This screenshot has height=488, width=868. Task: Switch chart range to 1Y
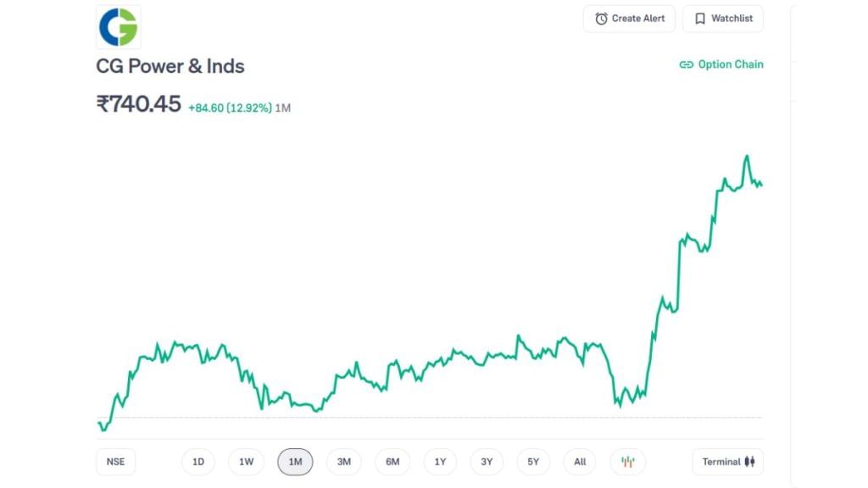coord(440,462)
